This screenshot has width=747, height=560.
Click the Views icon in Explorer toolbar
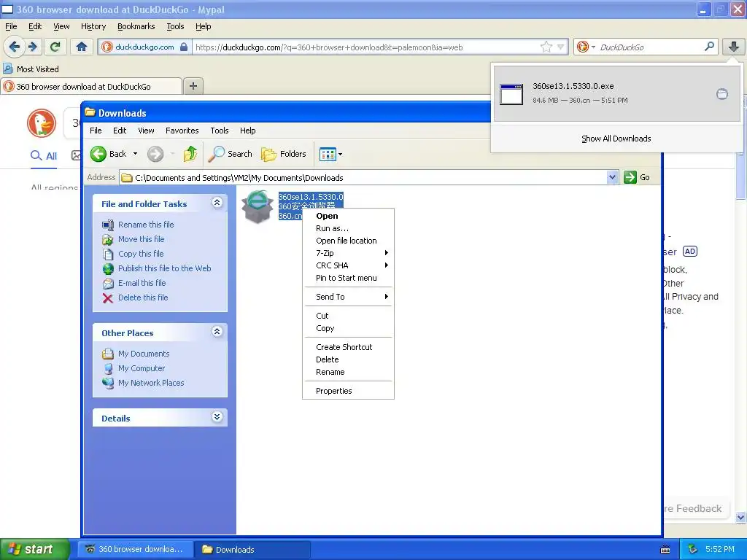(x=328, y=154)
